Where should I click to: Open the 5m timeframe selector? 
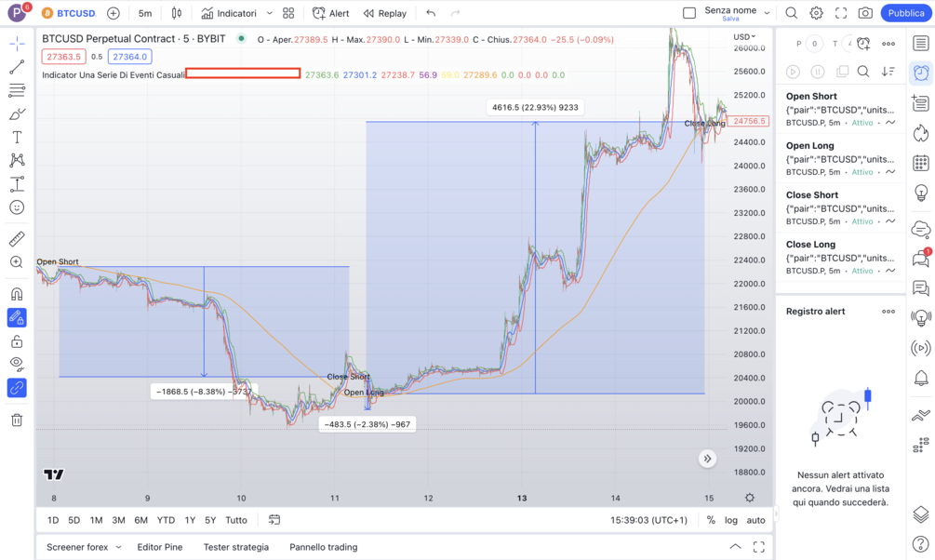click(x=145, y=13)
